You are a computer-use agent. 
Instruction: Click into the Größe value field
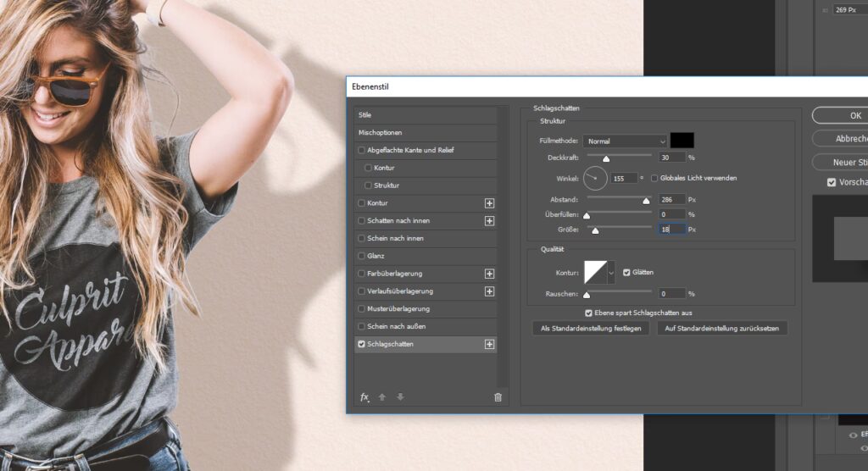[671, 230]
